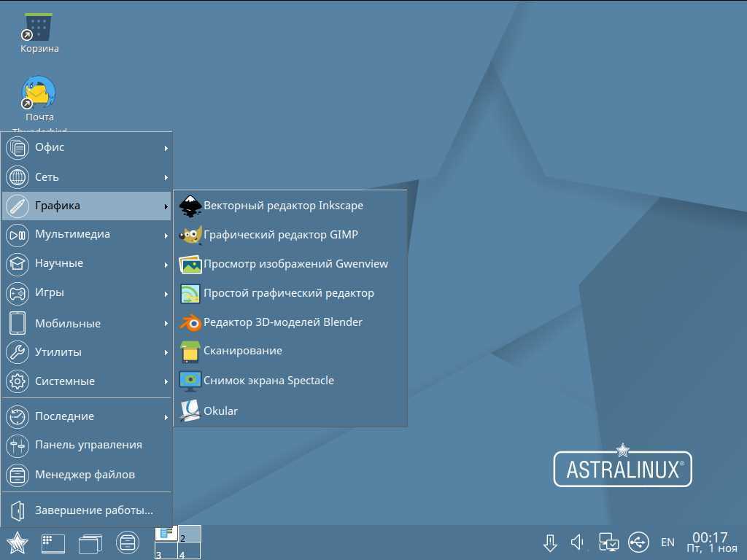Open Thunderbird Почта desktop shortcut
The height and width of the screenshot is (560, 747).
click(x=39, y=95)
